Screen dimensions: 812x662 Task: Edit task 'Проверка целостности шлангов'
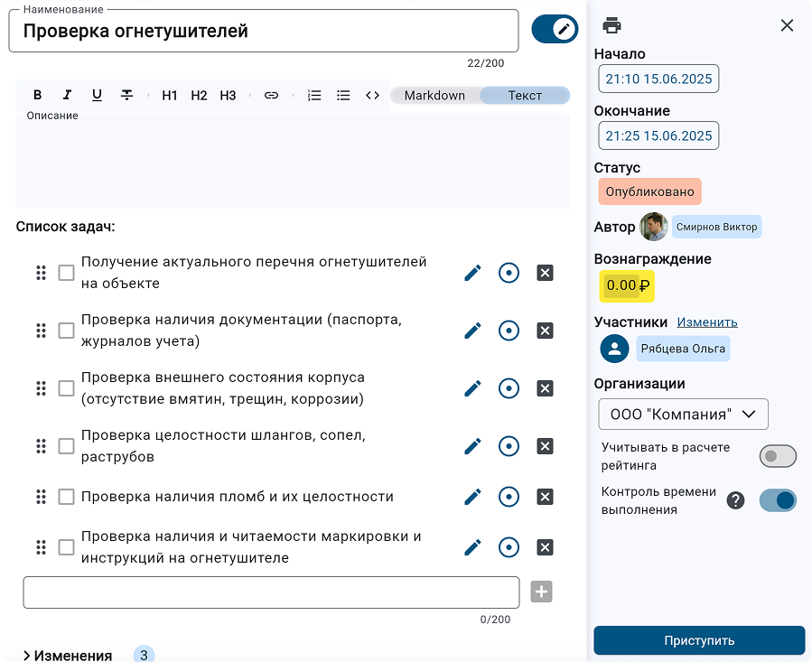click(472, 446)
